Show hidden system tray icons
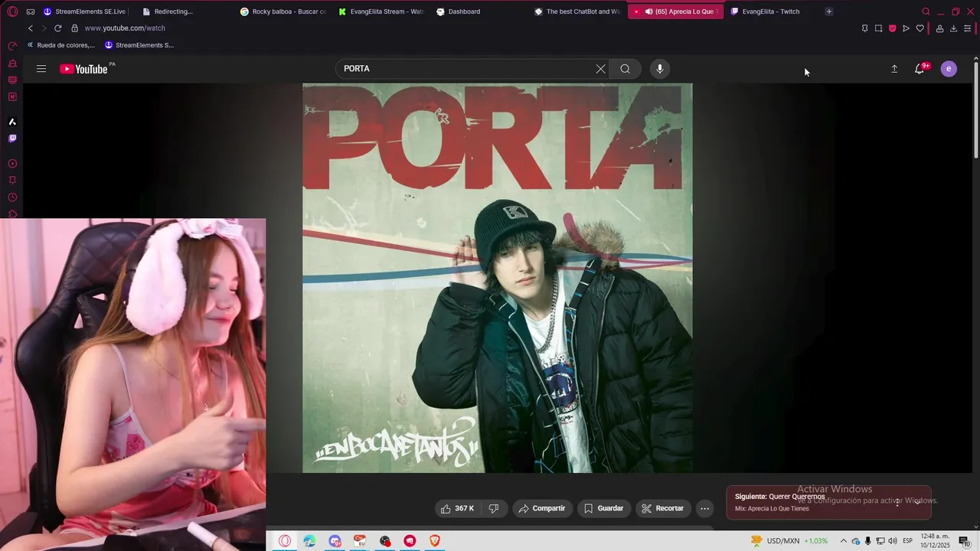 point(844,541)
